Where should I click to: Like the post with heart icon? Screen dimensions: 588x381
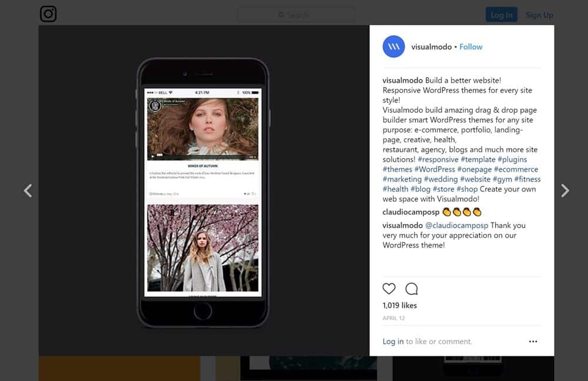tap(389, 288)
